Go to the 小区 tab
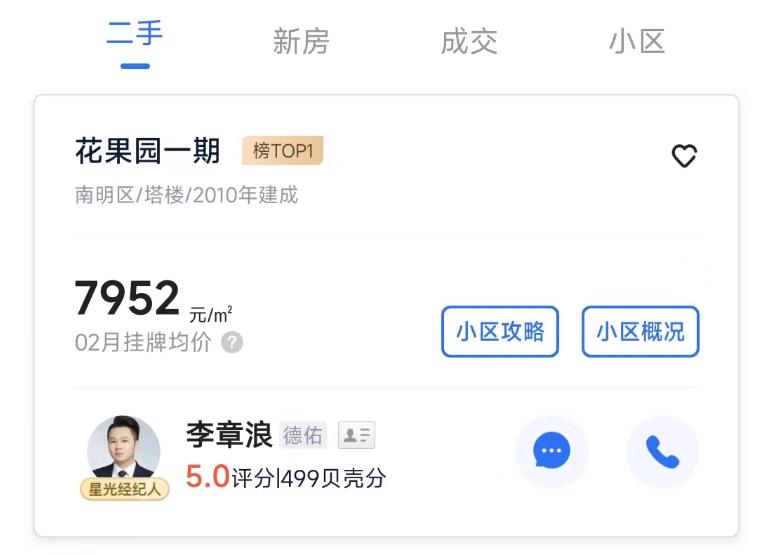771x555 pixels. pyautogui.click(x=637, y=41)
